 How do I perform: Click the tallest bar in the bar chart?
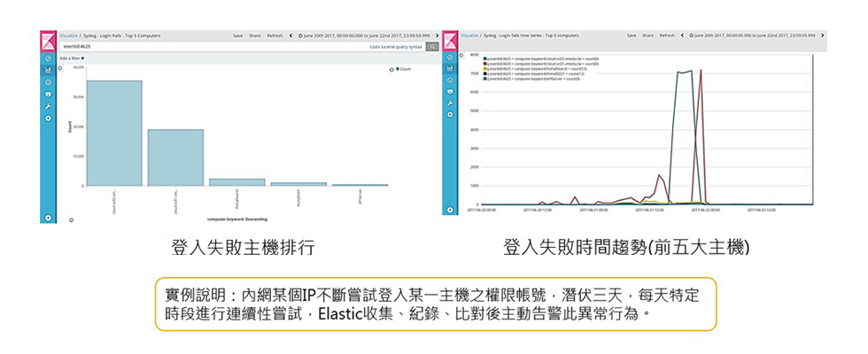(x=113, y=133)
